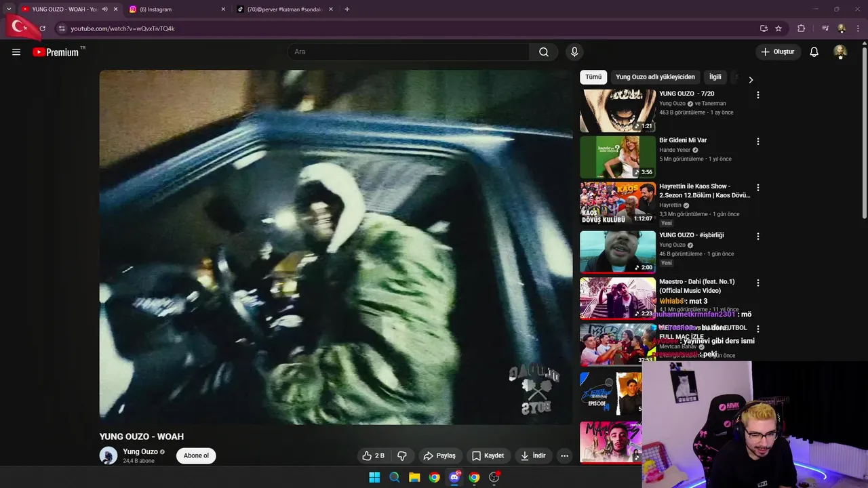This screenshot has height=488, width=868.
Task: Bookmark this page with the star
Action: click(x=778, y=28)
